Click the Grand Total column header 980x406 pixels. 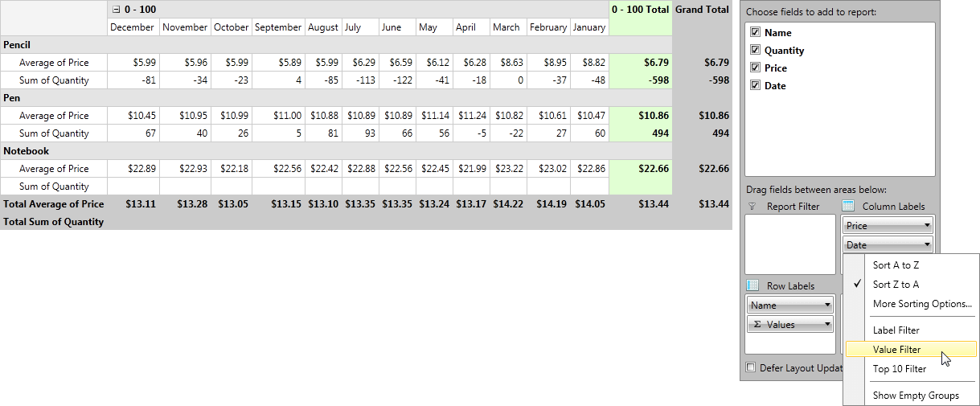coord(702,10)
